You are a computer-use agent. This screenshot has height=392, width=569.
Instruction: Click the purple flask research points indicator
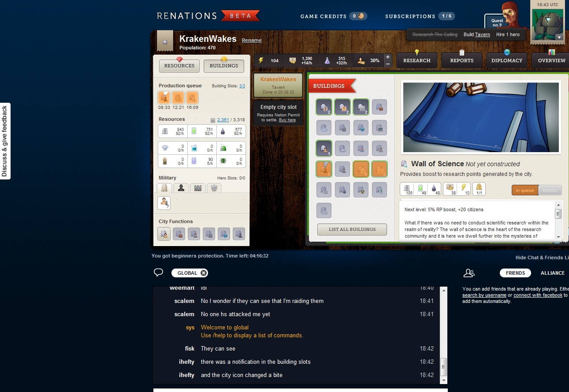point(335,60)
